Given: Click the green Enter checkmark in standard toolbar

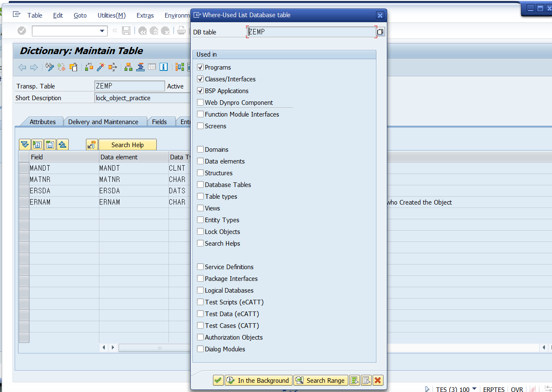Looking at the screenshot, I should (22, 31).
